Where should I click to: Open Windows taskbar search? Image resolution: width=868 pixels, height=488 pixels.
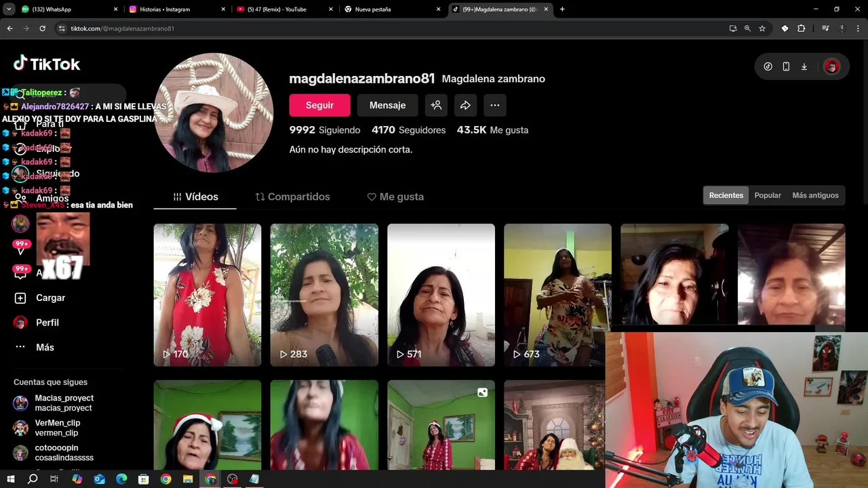coord(33,479)
